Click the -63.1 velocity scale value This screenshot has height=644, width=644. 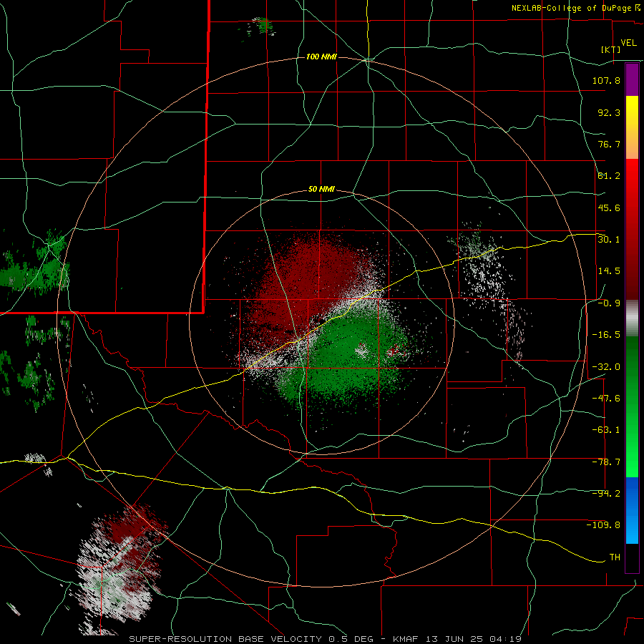(x=606, y=430)
